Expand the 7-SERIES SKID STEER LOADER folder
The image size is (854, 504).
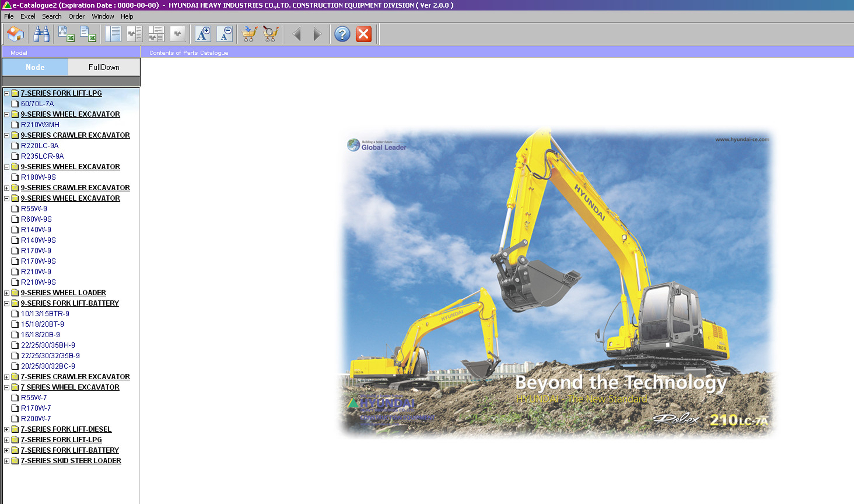coord(7,461)
